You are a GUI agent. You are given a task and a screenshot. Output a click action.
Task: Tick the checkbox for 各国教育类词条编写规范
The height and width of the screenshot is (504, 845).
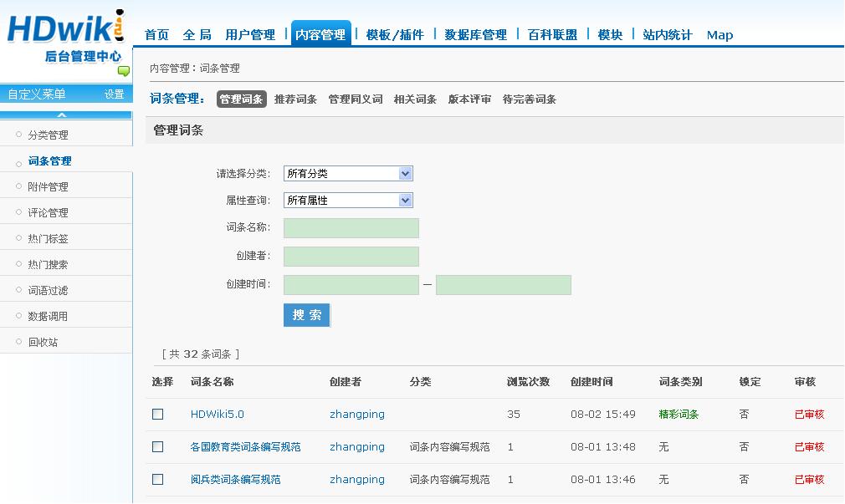[x=158, y=447]
